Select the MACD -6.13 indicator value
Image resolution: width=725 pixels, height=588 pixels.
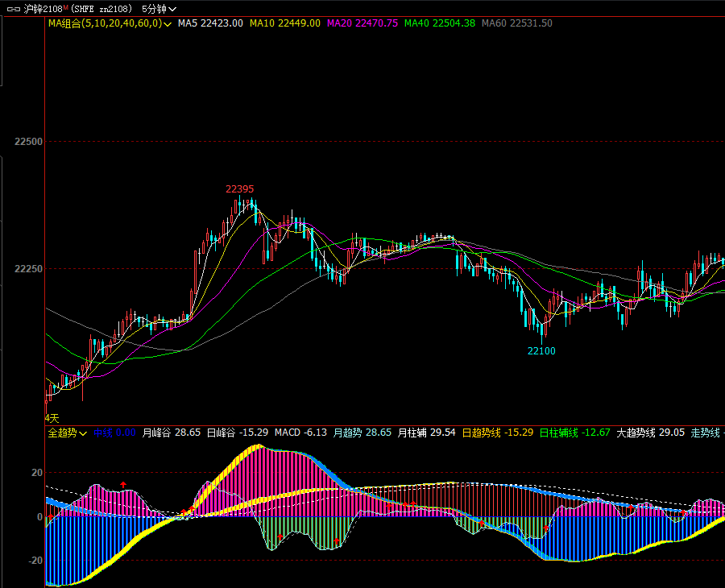click(300, 433)
